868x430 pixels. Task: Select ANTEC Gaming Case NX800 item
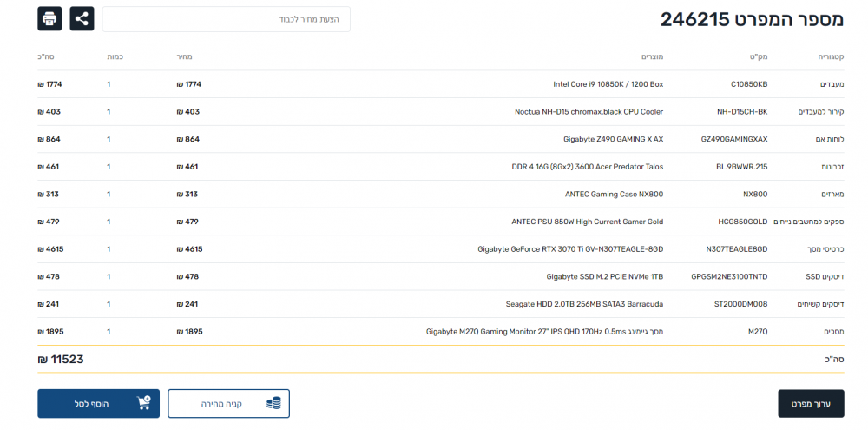pos(614,195)
